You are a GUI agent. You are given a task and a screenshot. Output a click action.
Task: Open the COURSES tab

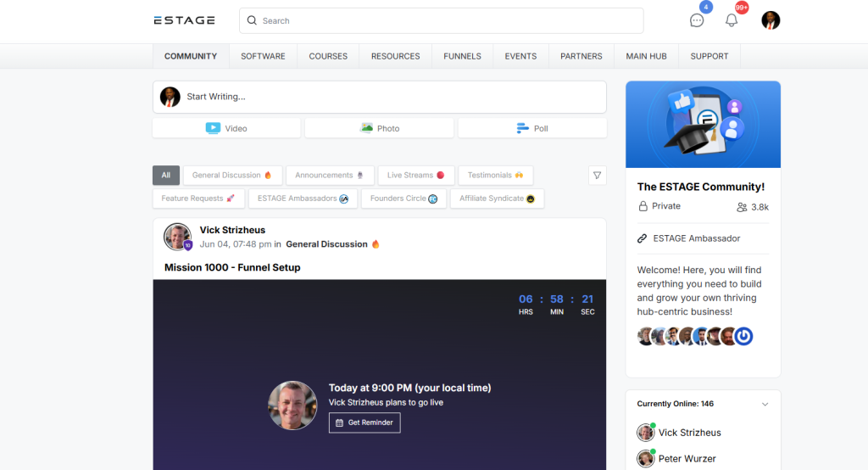click(x=328, y=56)
